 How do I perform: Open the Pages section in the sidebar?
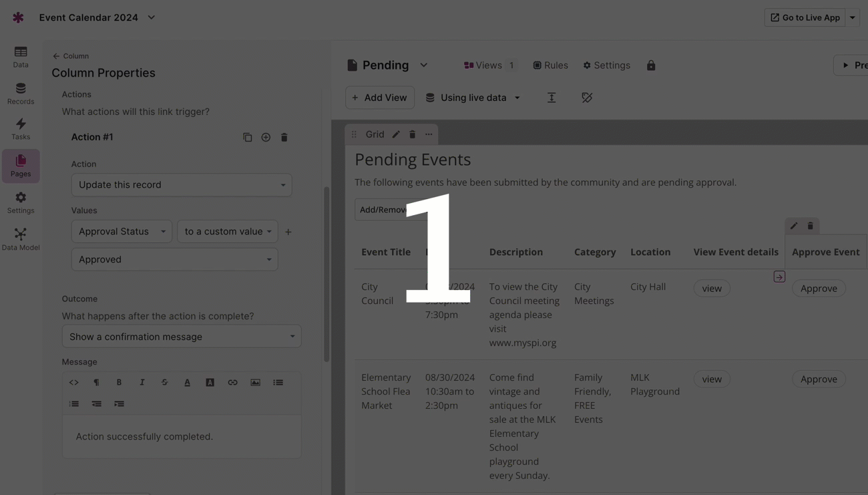tap(20, 166)
